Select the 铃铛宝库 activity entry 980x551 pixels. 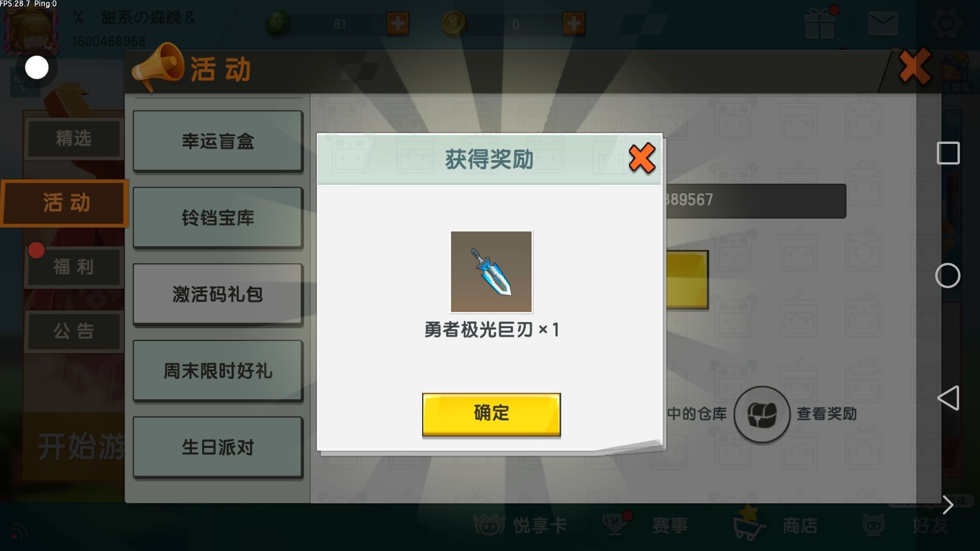pos(217,217)
